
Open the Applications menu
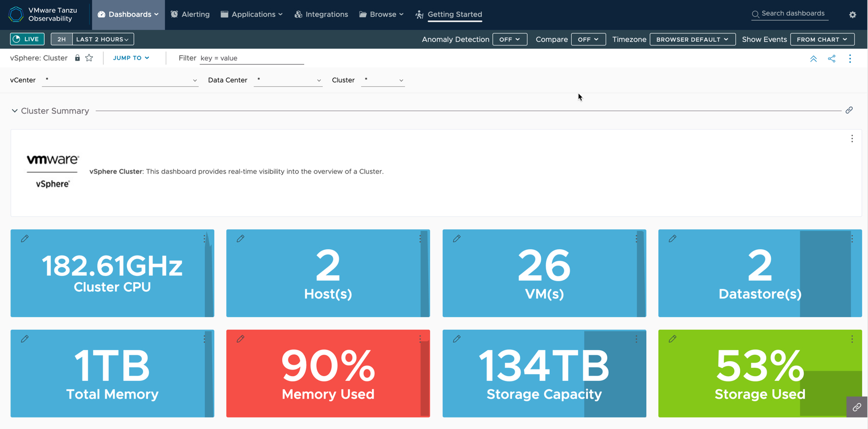(252, 15)
